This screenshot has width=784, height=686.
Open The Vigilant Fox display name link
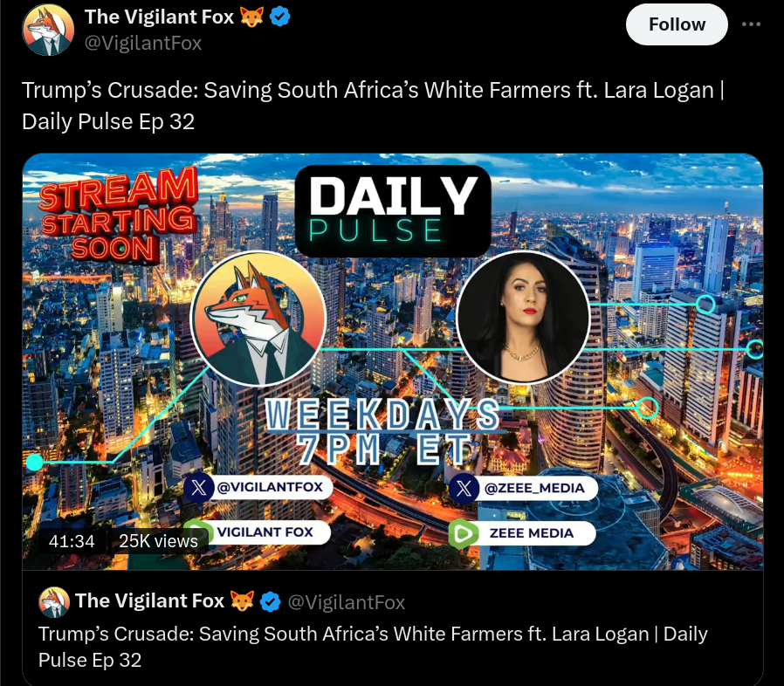point(159,17)
